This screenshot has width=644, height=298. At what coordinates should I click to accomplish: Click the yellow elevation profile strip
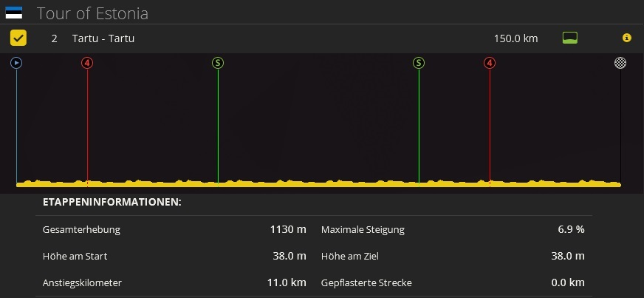click(318, 183)
